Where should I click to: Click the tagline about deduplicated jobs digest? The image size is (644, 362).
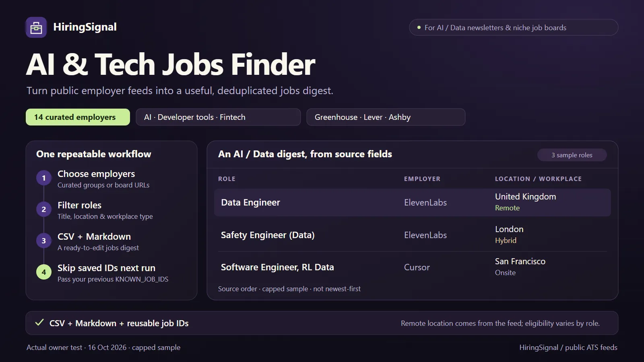point(180,90)
